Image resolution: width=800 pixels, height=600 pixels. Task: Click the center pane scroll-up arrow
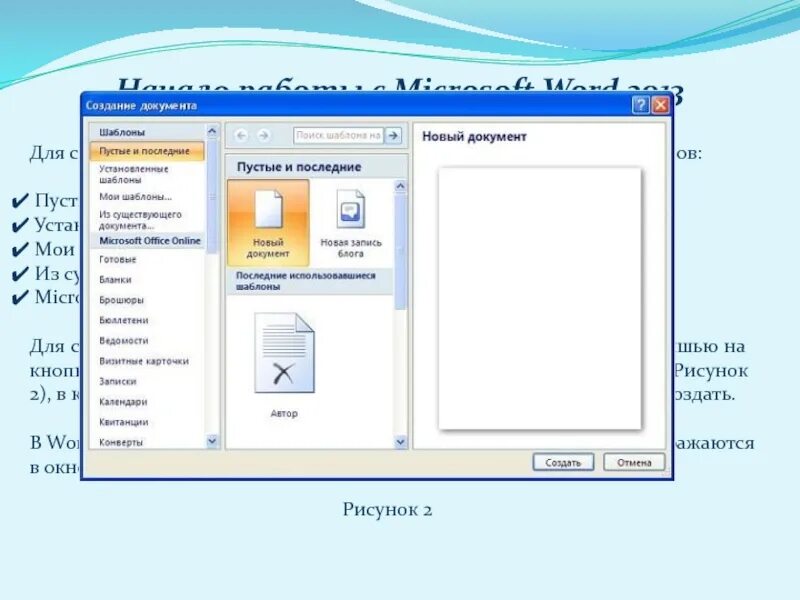pyautogui.click(x=401, y=187)
